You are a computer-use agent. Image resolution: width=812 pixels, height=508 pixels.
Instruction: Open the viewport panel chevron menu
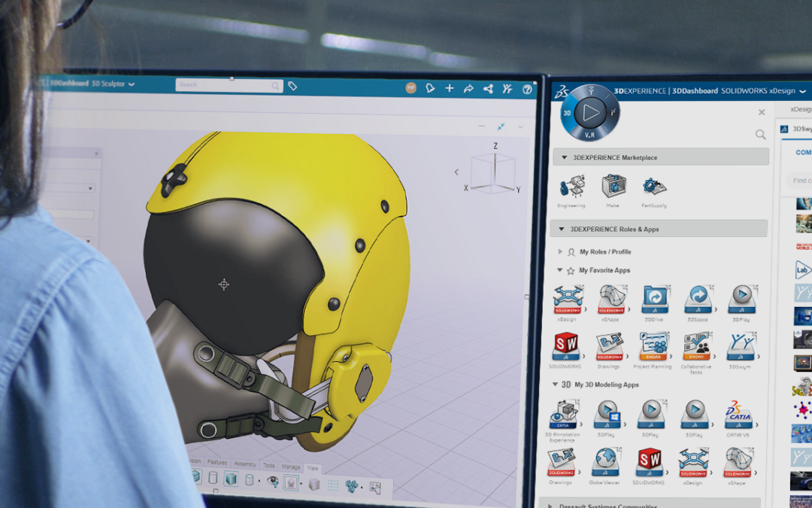(520, 126)
